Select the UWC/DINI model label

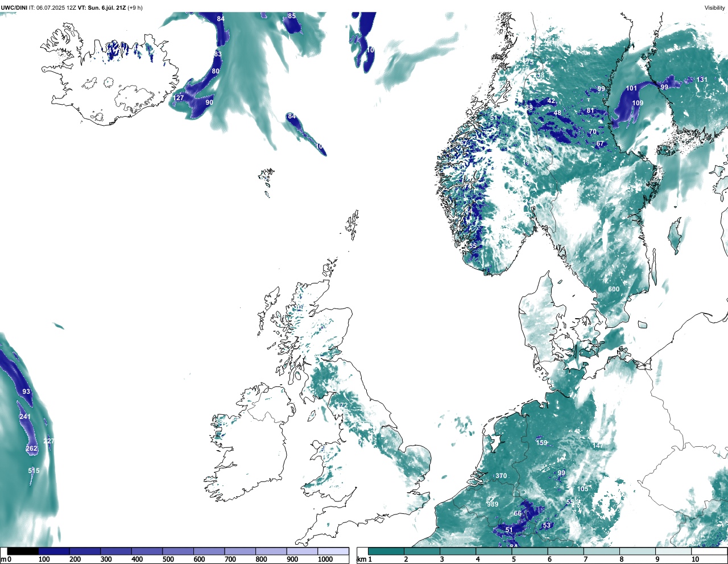click(14, 7)
